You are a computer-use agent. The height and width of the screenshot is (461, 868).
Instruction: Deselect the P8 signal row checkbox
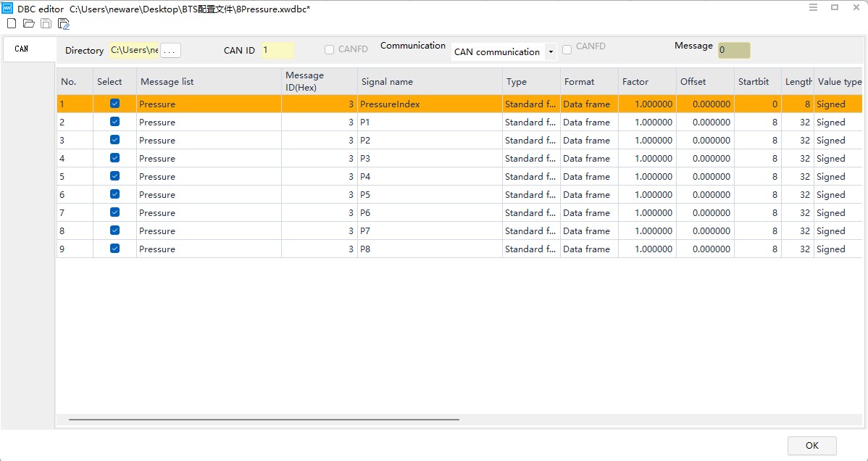pyautogui.click(x=114, y=249)
